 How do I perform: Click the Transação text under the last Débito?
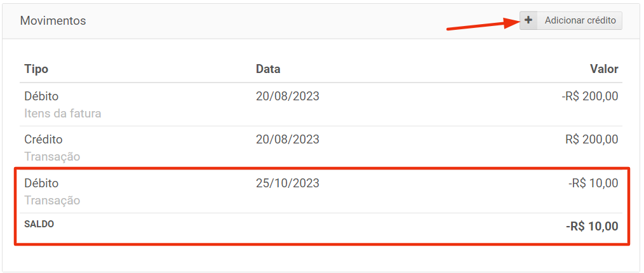[x=52, y=201]
